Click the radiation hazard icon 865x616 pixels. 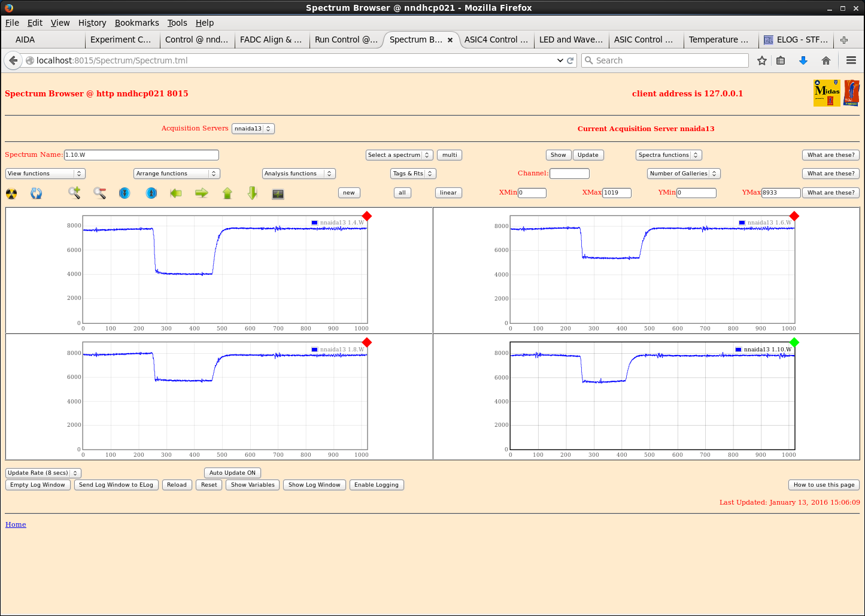[x=11, y=193]
